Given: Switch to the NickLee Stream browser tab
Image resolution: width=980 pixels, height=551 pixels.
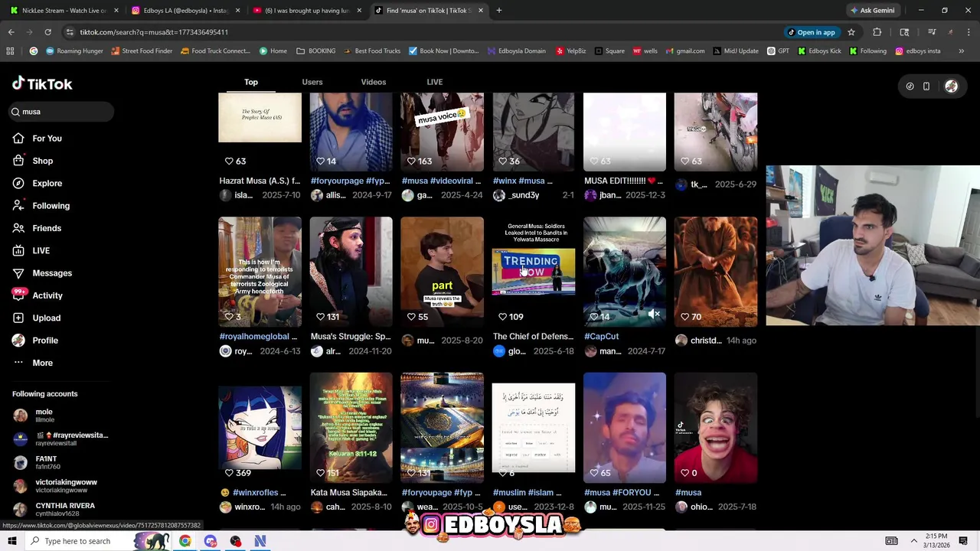Looking at the screenshot, I should [64, 11].
